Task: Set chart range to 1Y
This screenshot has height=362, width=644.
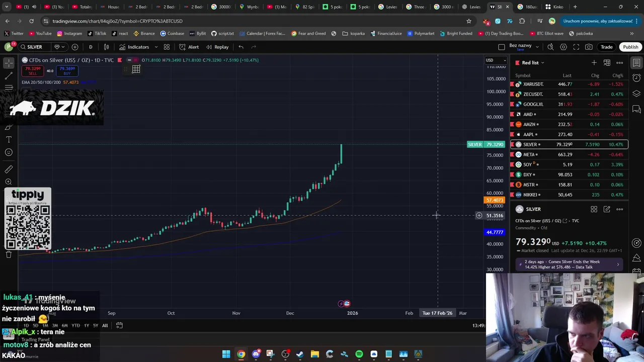Action: click(x=86, y=325)
